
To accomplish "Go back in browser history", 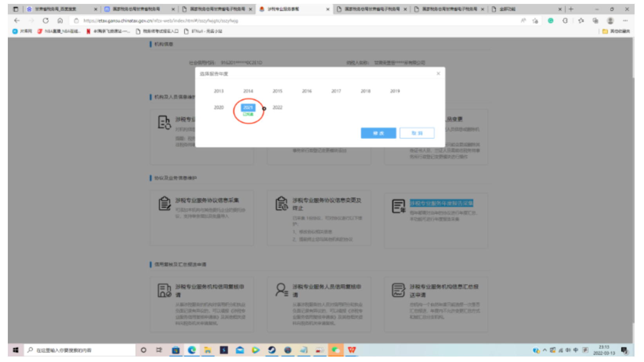I will pos(16,20).
